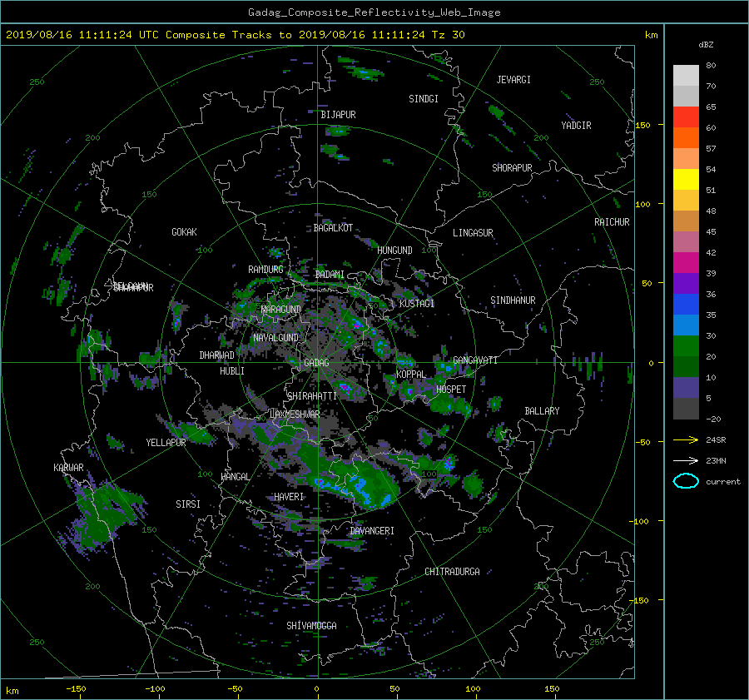The width and height of the screenshot is (749, 700).
Task: Click the YELLAPUR city label
Action: [x=166, y=443]
